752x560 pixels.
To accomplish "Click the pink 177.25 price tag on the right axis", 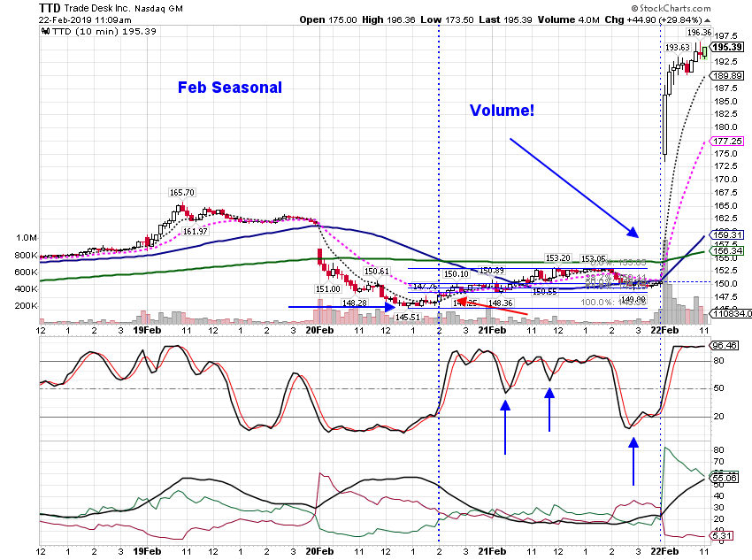I will point(727,141).
